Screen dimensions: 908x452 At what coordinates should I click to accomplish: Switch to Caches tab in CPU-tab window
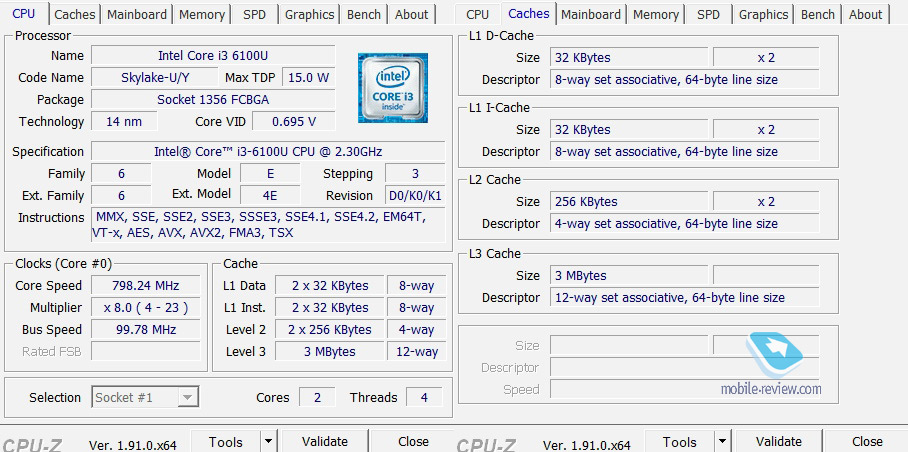[x=75, y=14]
